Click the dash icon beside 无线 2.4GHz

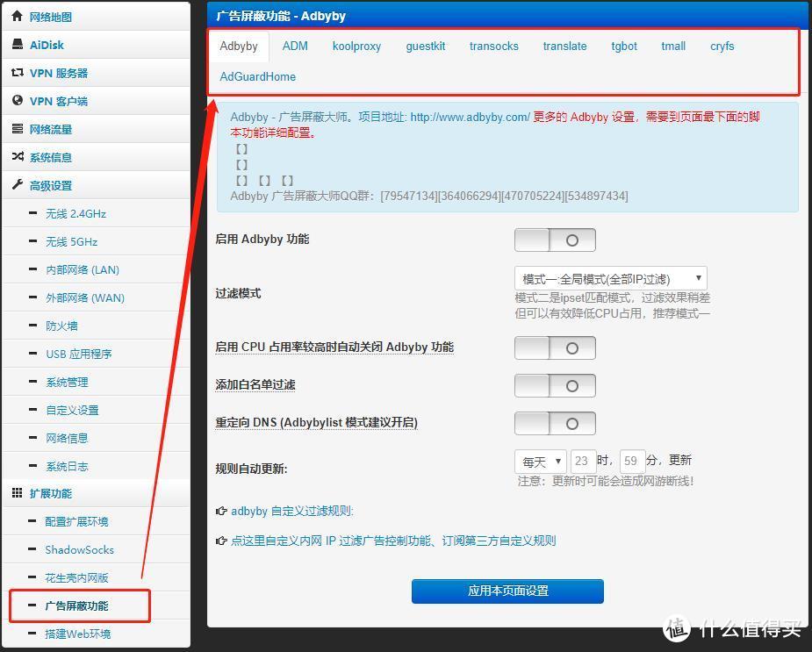pos(33,213)
